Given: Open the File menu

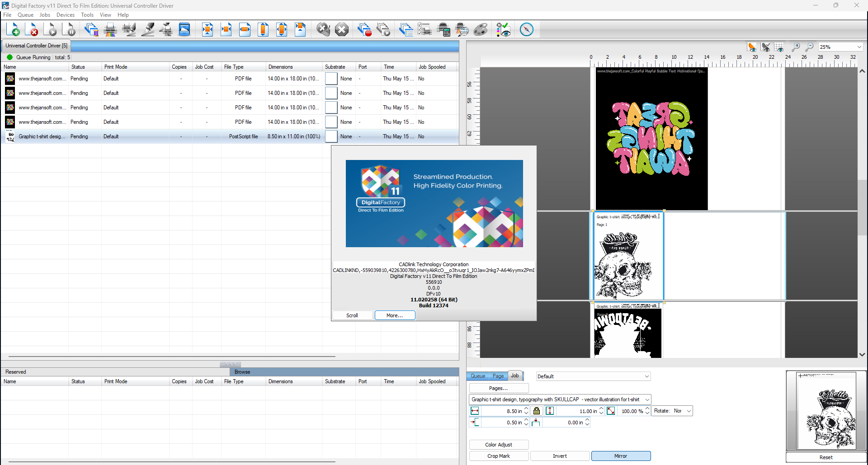Looking at the screenshot, I should 7,15.
